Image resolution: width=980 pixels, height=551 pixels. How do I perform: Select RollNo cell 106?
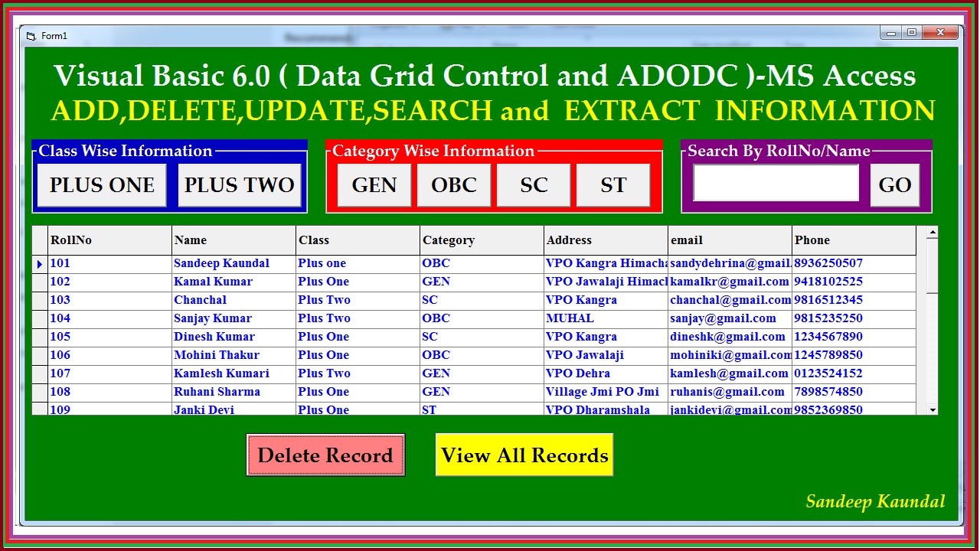click(x=109, y=355)
